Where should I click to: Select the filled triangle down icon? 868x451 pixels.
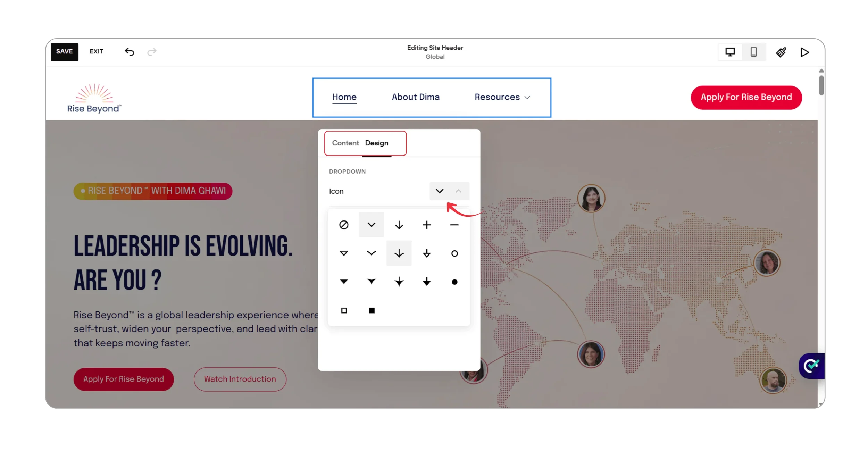(x=344, y=282)
